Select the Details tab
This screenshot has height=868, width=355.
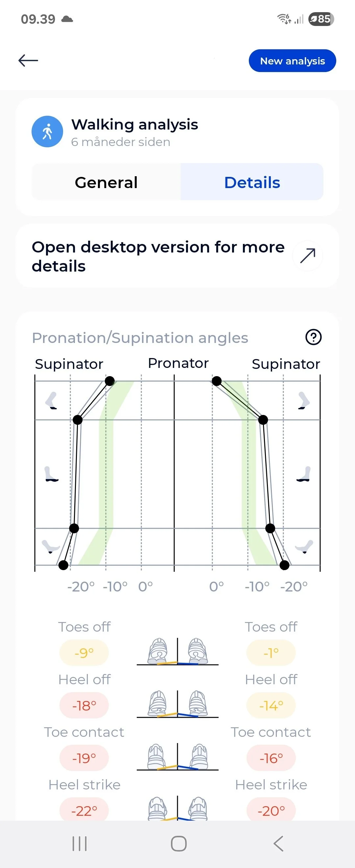252,182
